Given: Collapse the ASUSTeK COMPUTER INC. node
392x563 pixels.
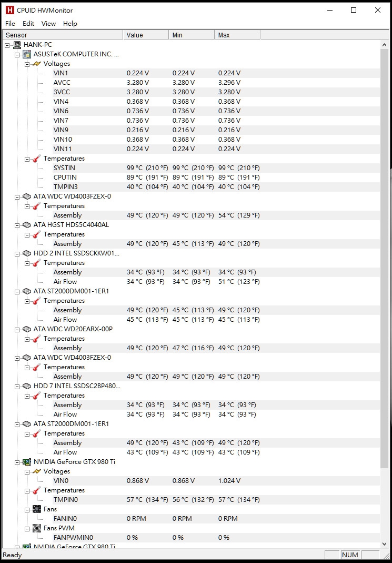Looking at the screenshot, I should coord(17,55).
